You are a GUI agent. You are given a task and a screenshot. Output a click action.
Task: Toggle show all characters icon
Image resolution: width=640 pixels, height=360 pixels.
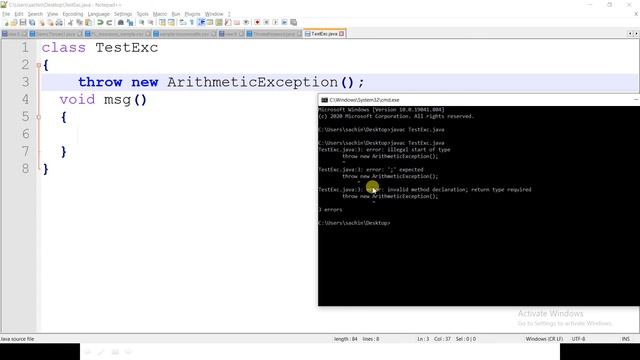[191, 22]
